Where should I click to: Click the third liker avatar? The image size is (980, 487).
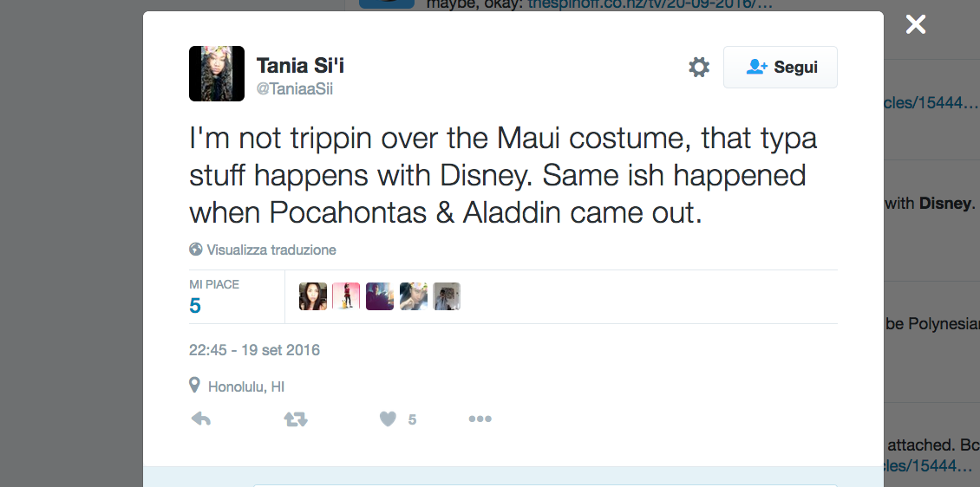pos(380,296)
